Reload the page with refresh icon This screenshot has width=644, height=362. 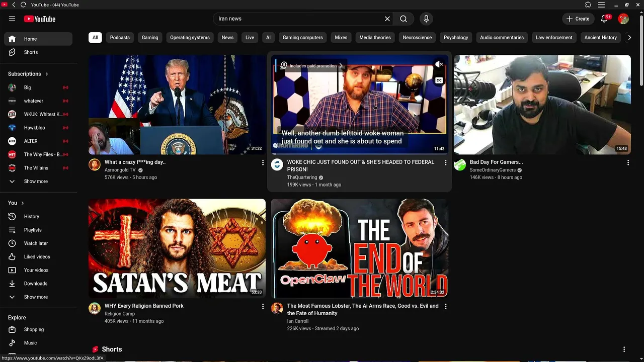[x=23, y=5]
